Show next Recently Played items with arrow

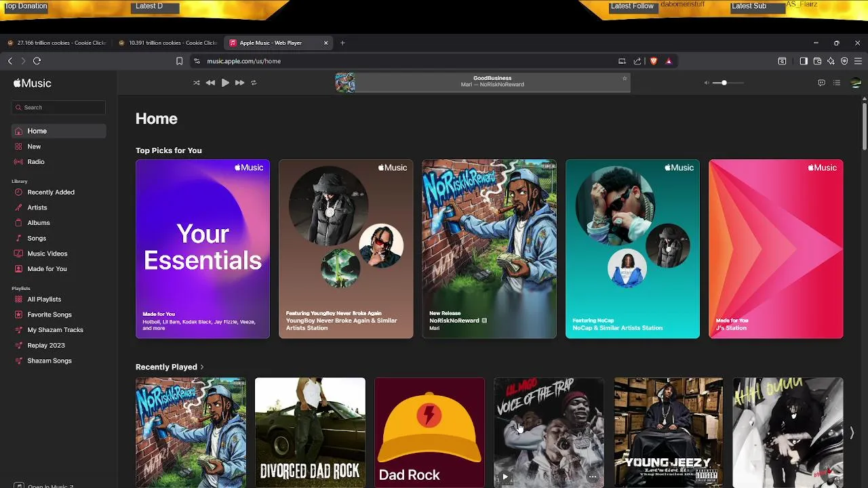(852, 432)
